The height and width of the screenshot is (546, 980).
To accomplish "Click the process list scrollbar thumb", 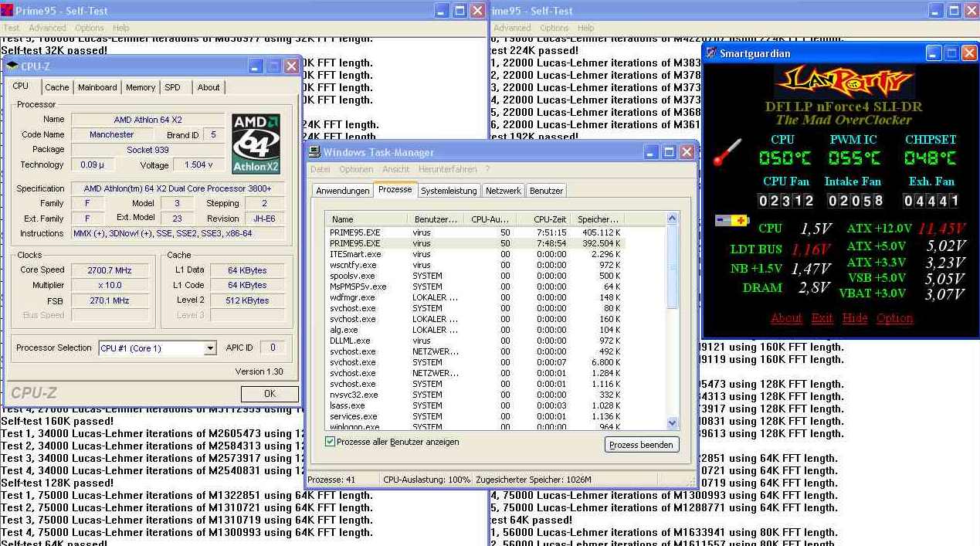I will [x=672, y=266].
